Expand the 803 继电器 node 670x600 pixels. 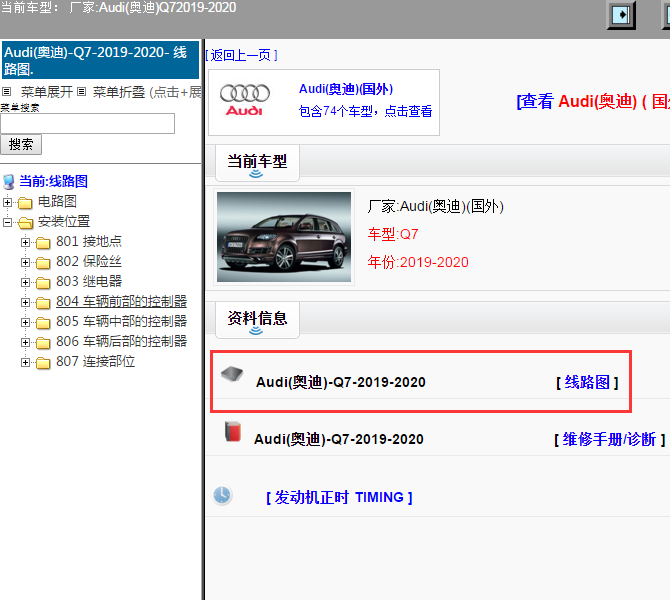click(x=25, y=282)
